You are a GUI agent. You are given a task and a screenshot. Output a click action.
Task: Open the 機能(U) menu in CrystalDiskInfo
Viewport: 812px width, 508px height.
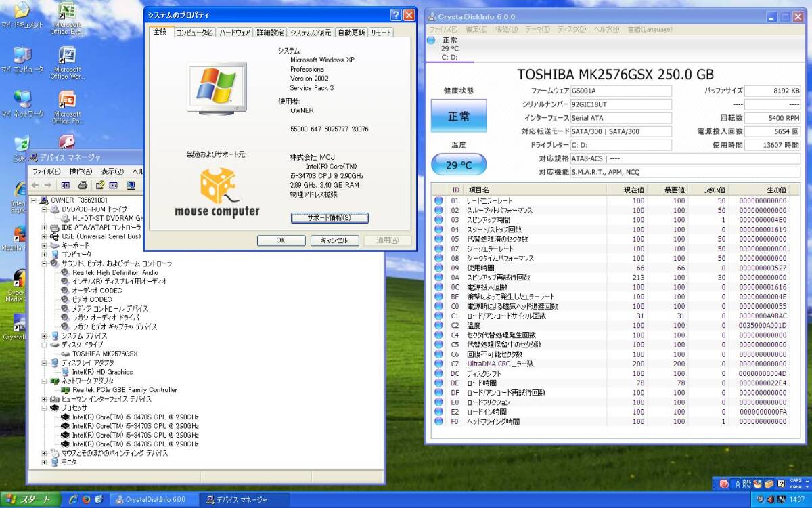click(x=506, y=30)
